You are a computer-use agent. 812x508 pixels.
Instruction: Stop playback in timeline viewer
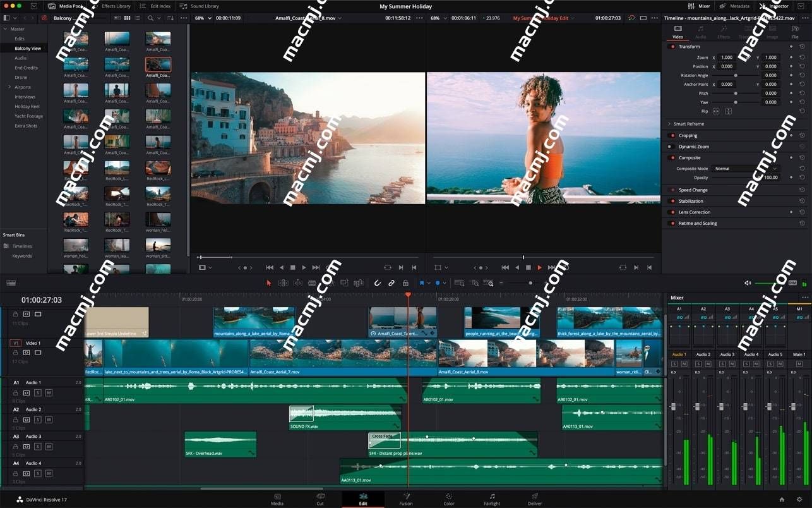click(x=528, y=268)
